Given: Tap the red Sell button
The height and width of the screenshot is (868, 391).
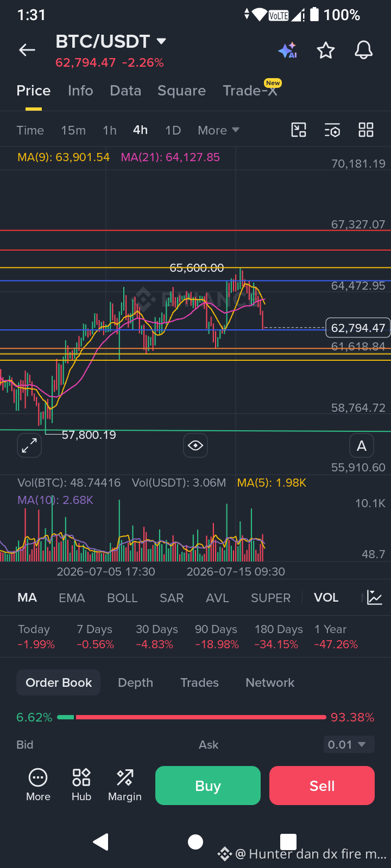Looking at the screenshot, I should pos(322,786).
